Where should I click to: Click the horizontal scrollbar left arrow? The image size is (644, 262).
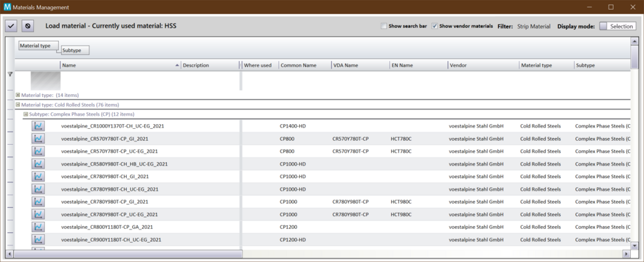(x=10, y=254)
